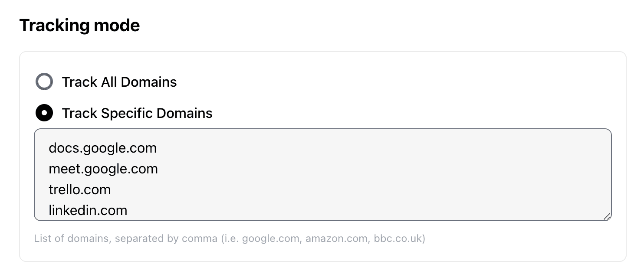
Task: Focus the empty area of domains textarea
Action: pos(369,178)
